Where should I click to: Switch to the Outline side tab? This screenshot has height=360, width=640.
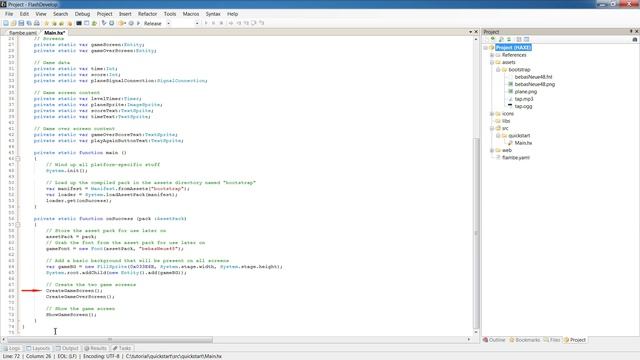coord(494,340)
